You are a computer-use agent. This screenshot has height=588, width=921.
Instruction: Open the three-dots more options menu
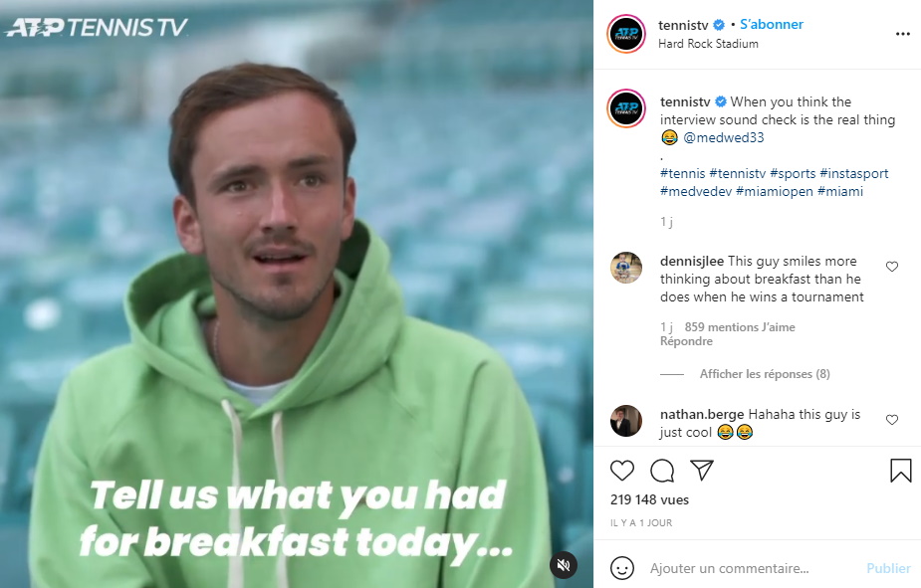pyautogui.click(x=903, y=34)
